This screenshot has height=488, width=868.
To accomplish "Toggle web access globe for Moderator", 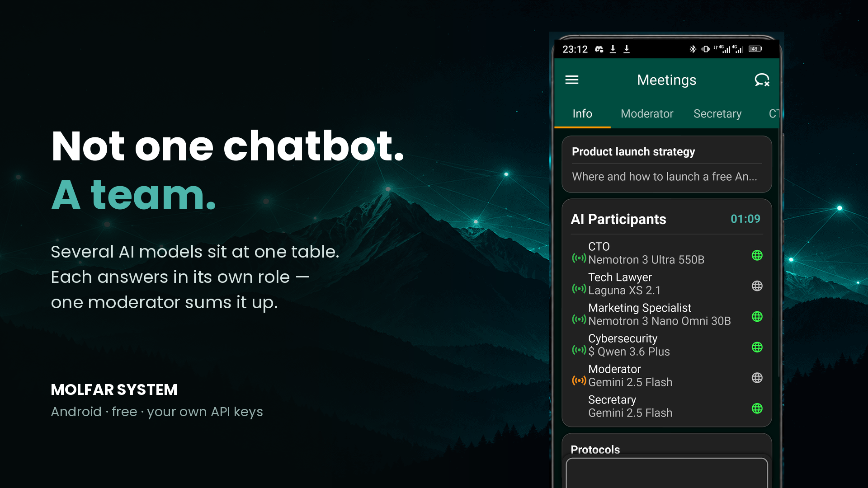I will point(757,378).
